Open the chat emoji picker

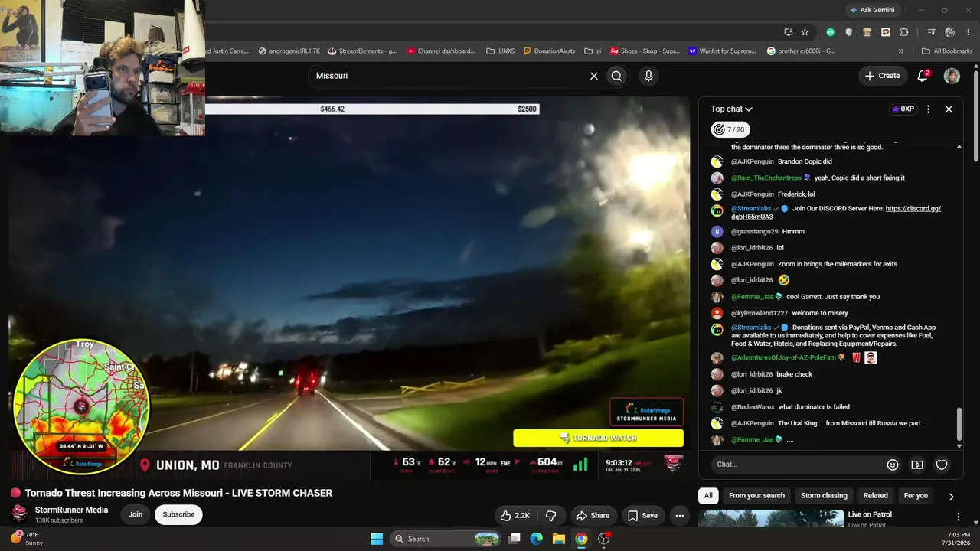pos(893,465)
